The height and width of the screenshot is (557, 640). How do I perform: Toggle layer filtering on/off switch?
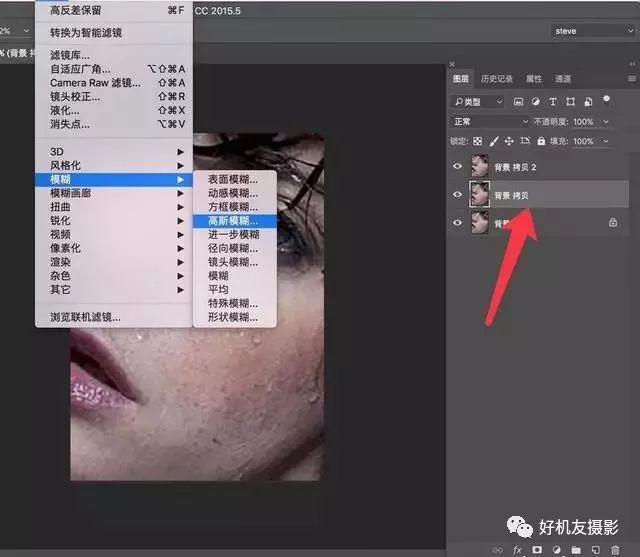tap(607, 100)
